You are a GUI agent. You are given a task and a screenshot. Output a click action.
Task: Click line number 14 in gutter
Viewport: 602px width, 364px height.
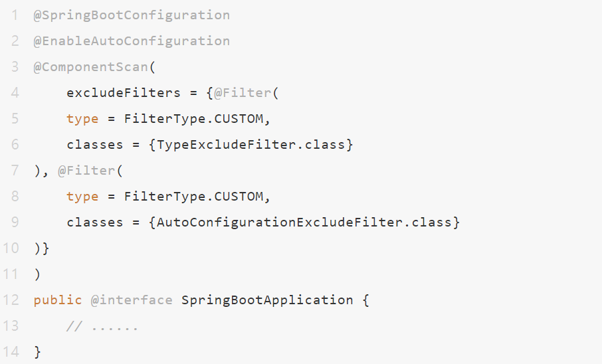tap(11, 352)
